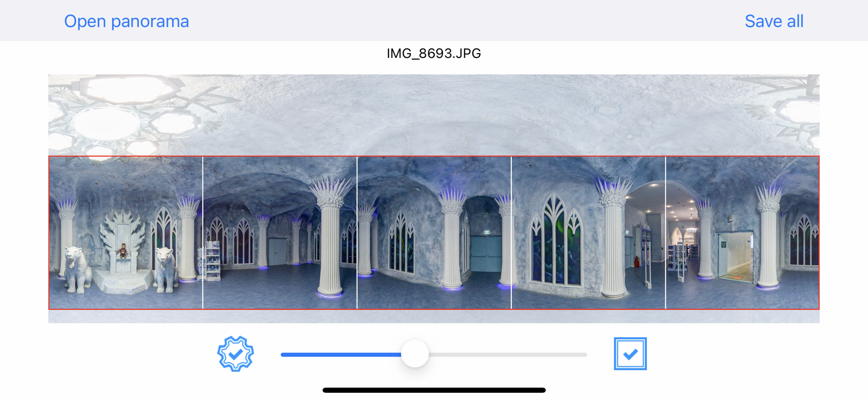This screenshot has width=868, height=401.
Task: Select the third slice with dark blue doorway
Action: click(434, 233)
